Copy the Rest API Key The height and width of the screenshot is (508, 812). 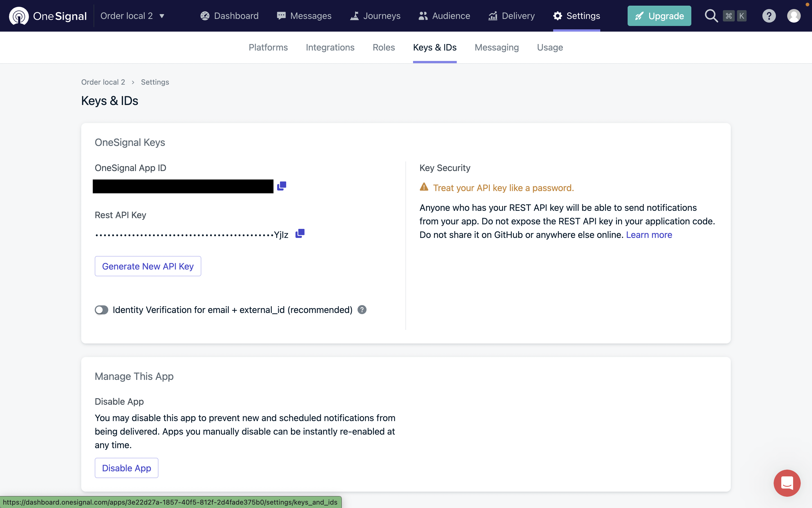300,233
